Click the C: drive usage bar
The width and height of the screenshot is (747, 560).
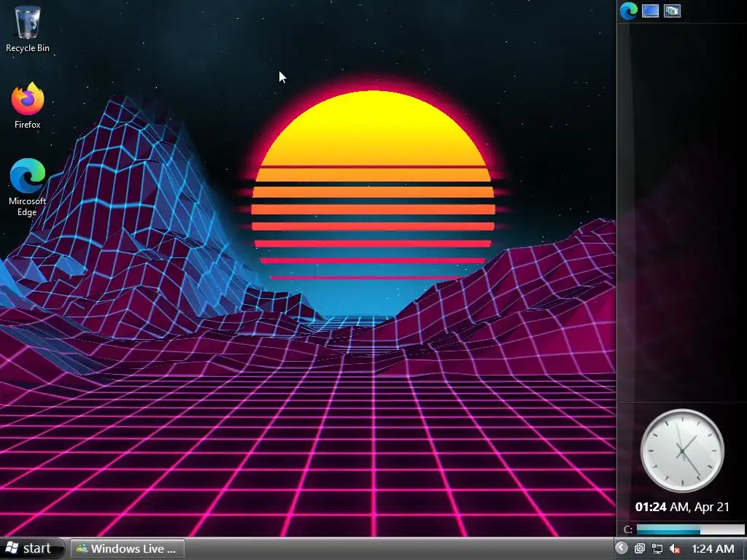click(690, 529)
